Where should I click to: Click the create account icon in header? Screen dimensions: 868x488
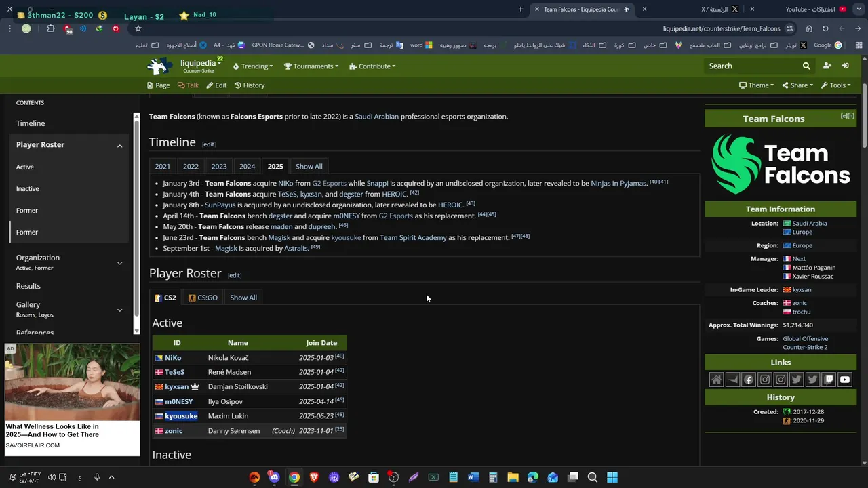point(827,66)
